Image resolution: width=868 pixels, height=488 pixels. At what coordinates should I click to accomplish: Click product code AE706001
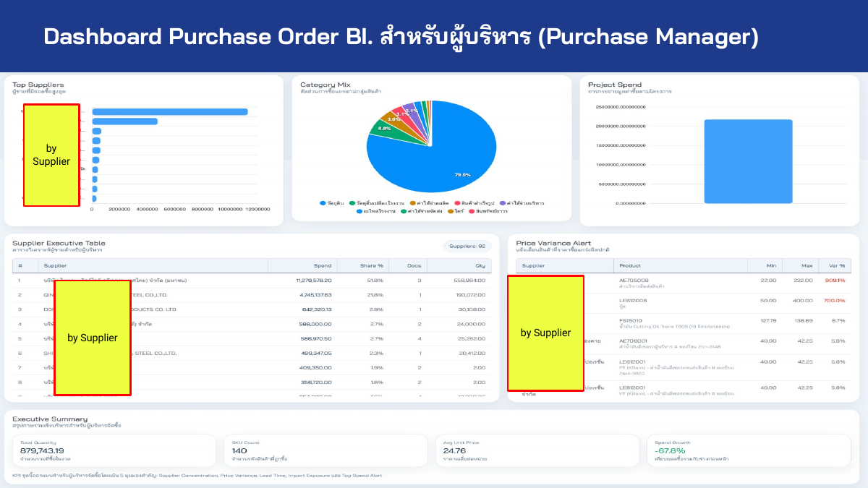point(634,341)
